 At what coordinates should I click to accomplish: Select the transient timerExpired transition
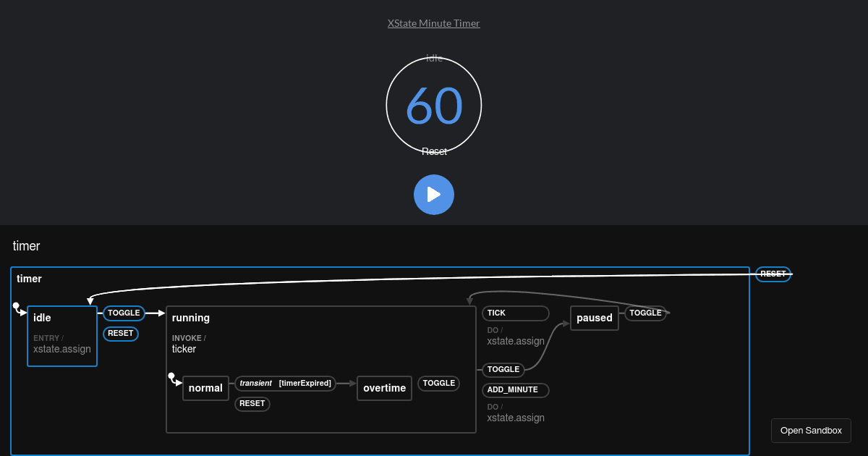coord(285,383)
